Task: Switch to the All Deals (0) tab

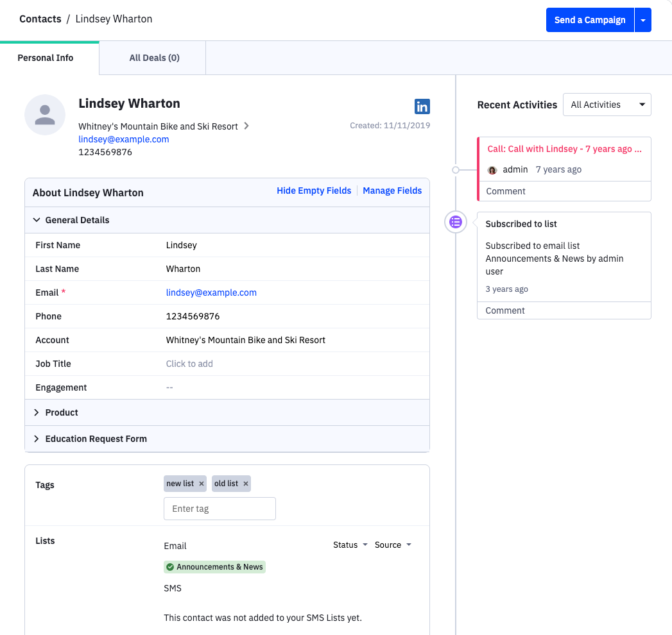Action: [154, 58]
